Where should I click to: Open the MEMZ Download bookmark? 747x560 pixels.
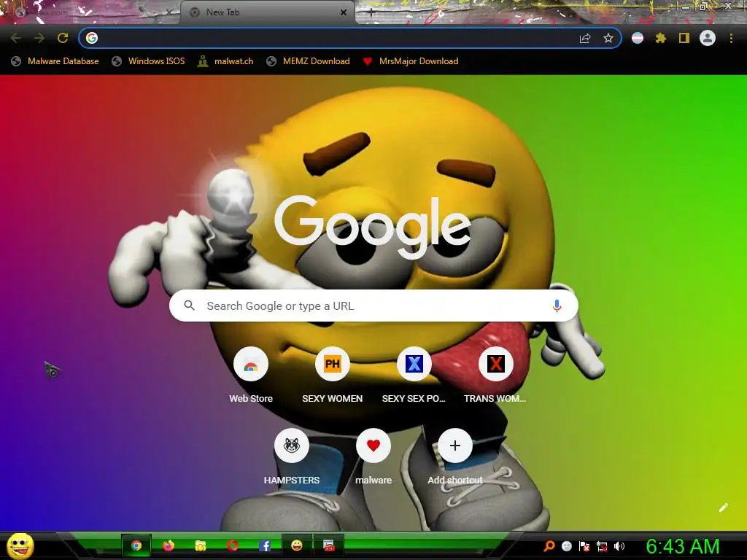click(308, 61)
